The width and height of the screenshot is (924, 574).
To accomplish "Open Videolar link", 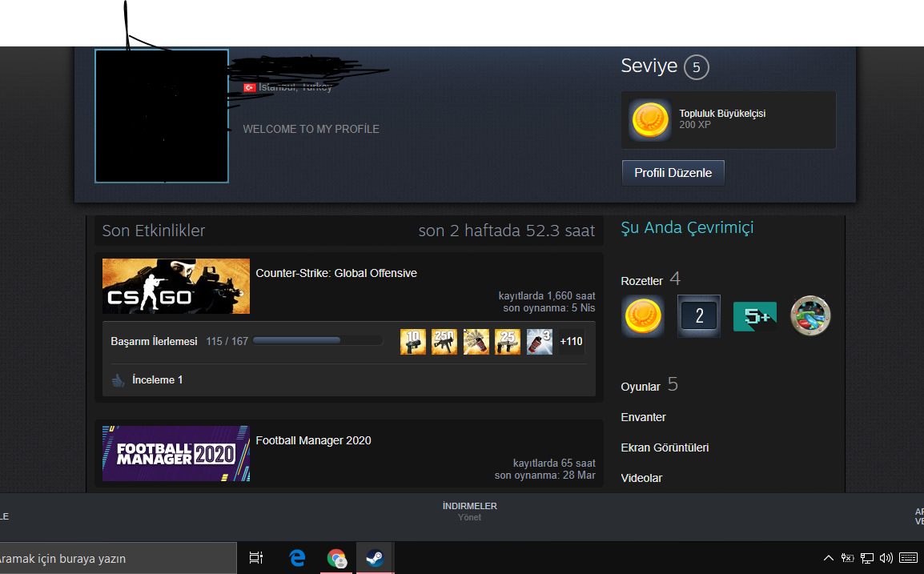I will coord(641,479).
